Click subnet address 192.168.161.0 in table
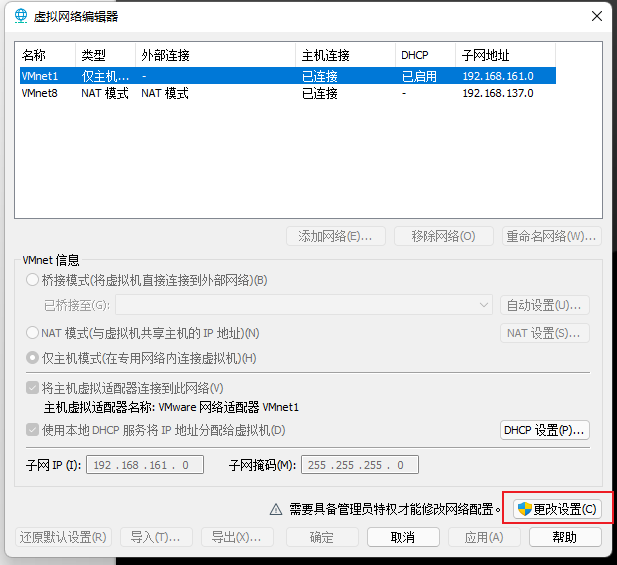The image size is (617, 565). [x=498, y=76]
